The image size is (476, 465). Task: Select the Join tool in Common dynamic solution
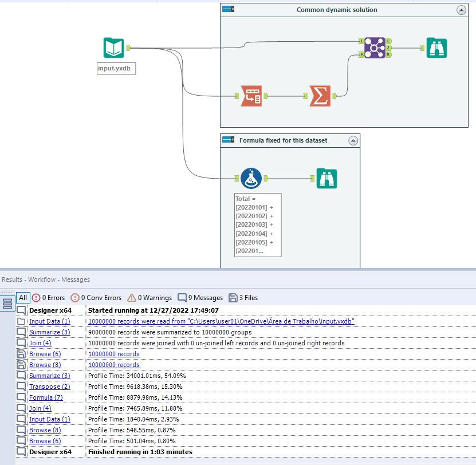(375, 48)
